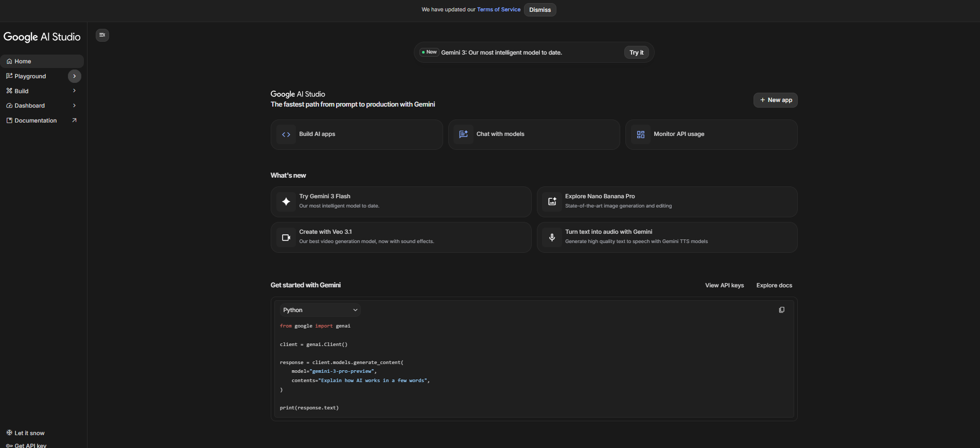Screen dimensions: 980x448
Task: Click the grid icon on Monitor API usage
Action: 641,134
